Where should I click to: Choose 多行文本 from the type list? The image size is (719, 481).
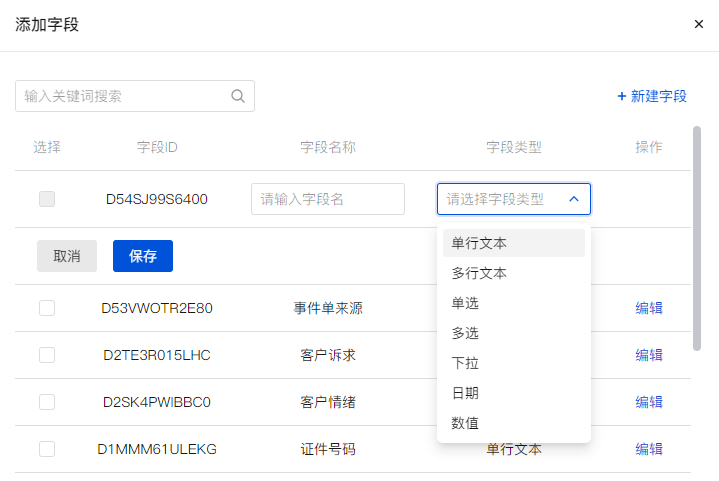(x=514, y=273)
